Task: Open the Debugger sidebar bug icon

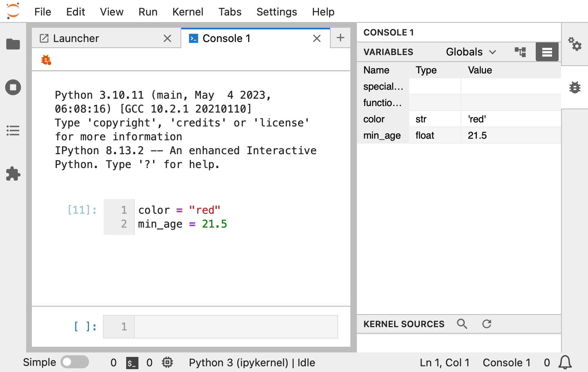Action: [575, 87]
